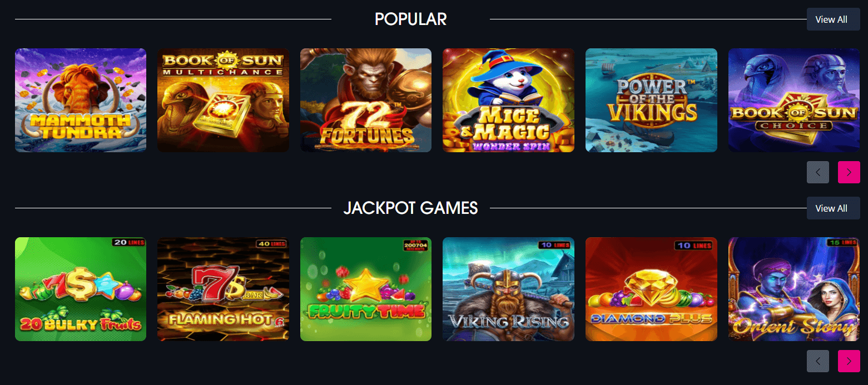Open the Mammoth Tundra game

tap(81, 100)
